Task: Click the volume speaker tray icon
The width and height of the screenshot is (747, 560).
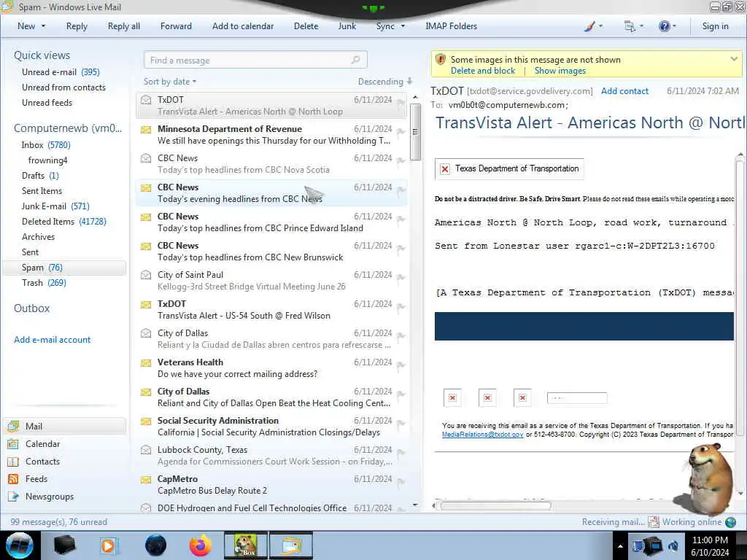Action: tap(673, 545)
